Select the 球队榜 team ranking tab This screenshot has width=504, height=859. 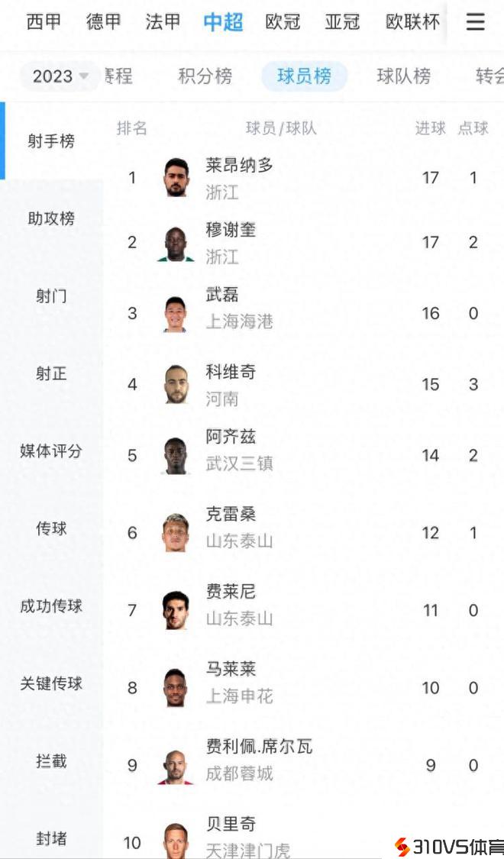point(403,76)
